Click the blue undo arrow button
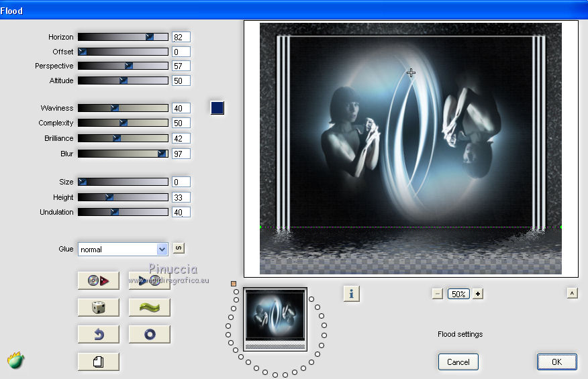588x379 pixels. coord(98,334)
